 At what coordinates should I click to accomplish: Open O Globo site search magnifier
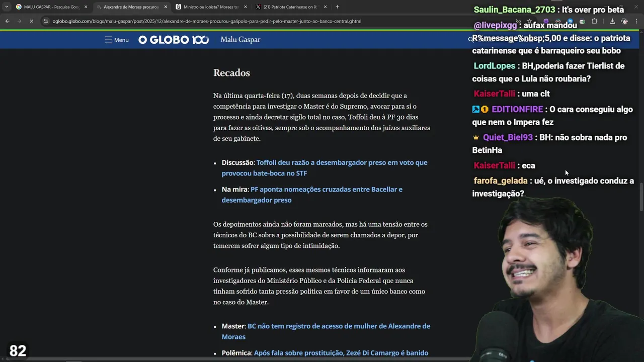(471, 39)
